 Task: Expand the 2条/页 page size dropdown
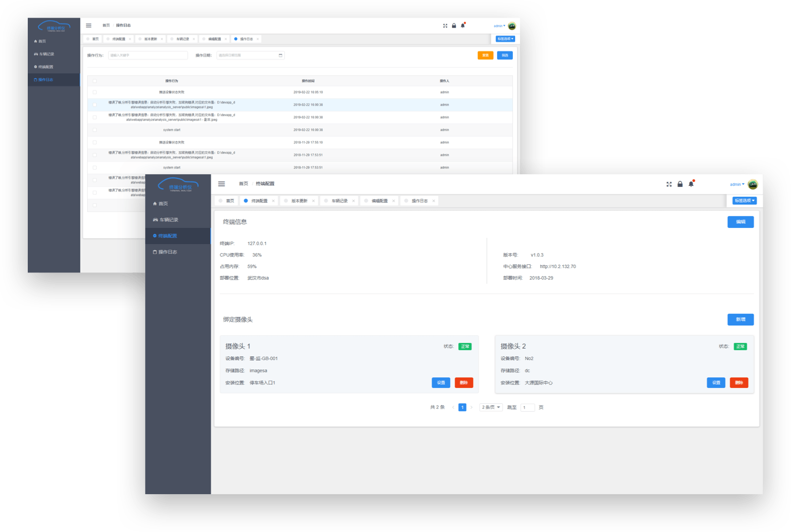point(491,407)
